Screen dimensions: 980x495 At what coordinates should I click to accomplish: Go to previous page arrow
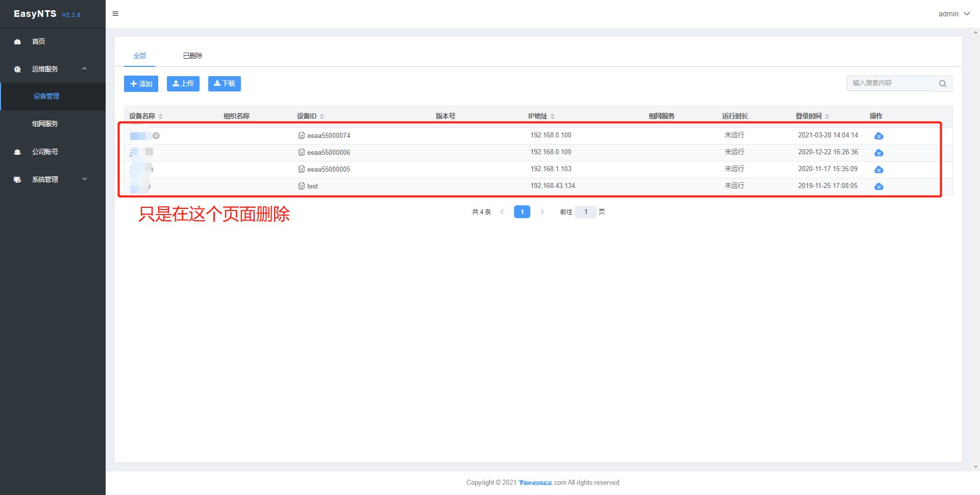pyautogui.click(x=502, y=211)
